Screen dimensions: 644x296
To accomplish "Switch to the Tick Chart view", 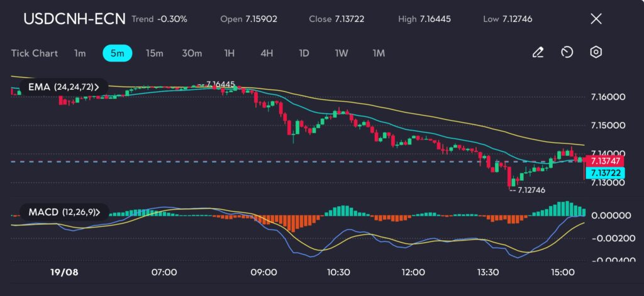I will click(x=35, y=53).
